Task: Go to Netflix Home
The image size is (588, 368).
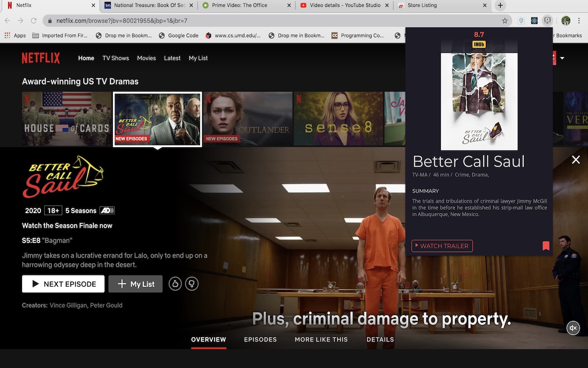Action: click(86, 58)
